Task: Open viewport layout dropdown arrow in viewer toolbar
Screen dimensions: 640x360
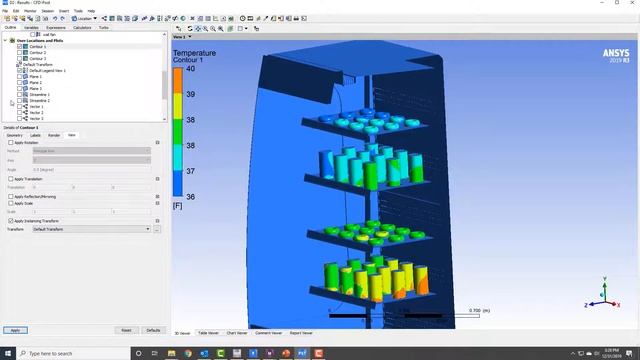Action: [246, 29]
